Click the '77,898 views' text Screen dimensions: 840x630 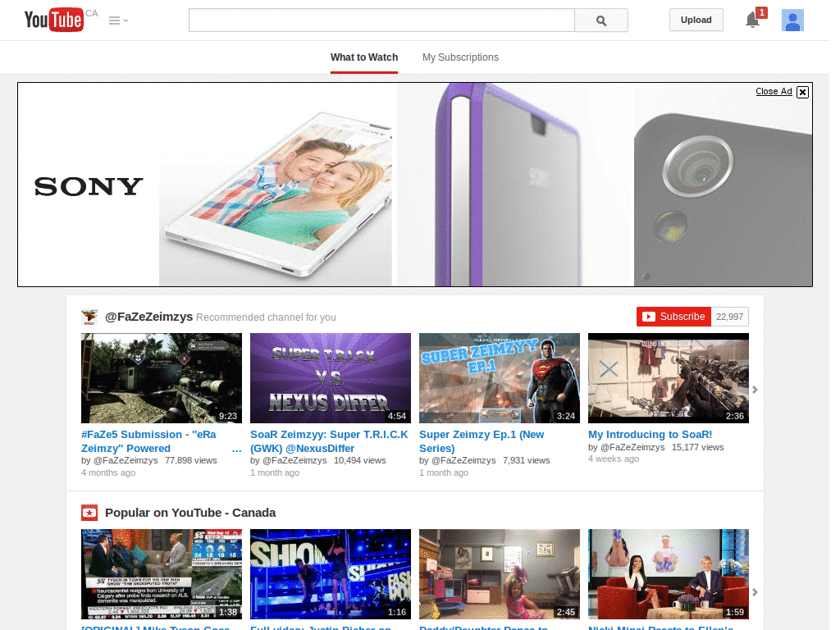[x=190, y=460]
